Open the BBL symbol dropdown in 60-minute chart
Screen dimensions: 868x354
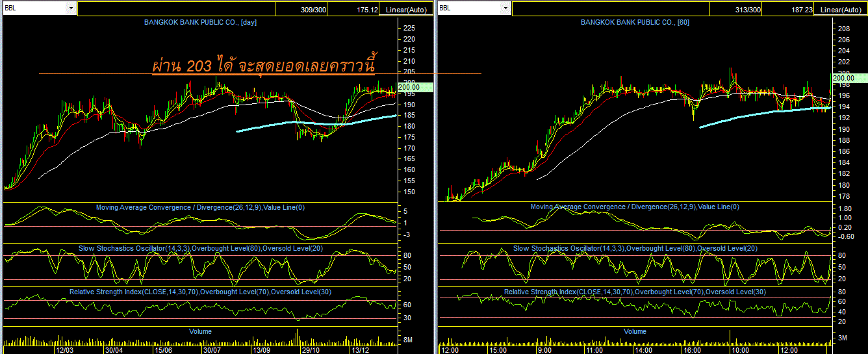pos(505,8)
